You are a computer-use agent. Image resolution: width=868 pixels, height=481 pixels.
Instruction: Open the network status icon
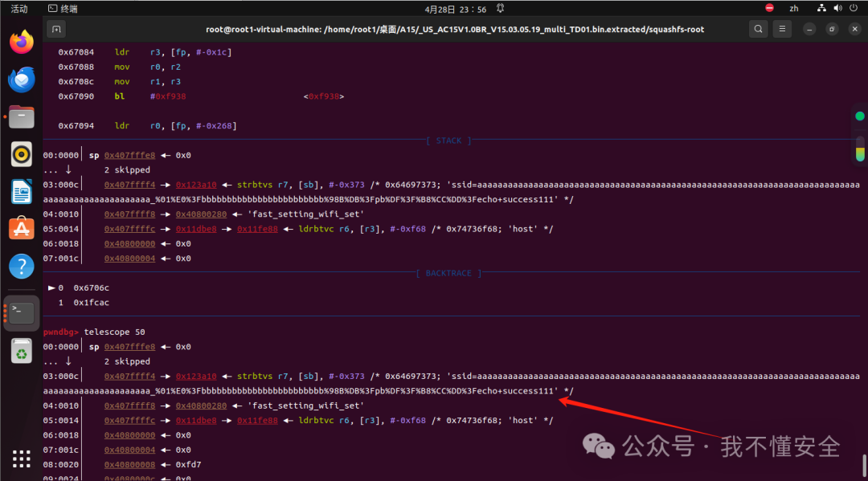[821, 8]
